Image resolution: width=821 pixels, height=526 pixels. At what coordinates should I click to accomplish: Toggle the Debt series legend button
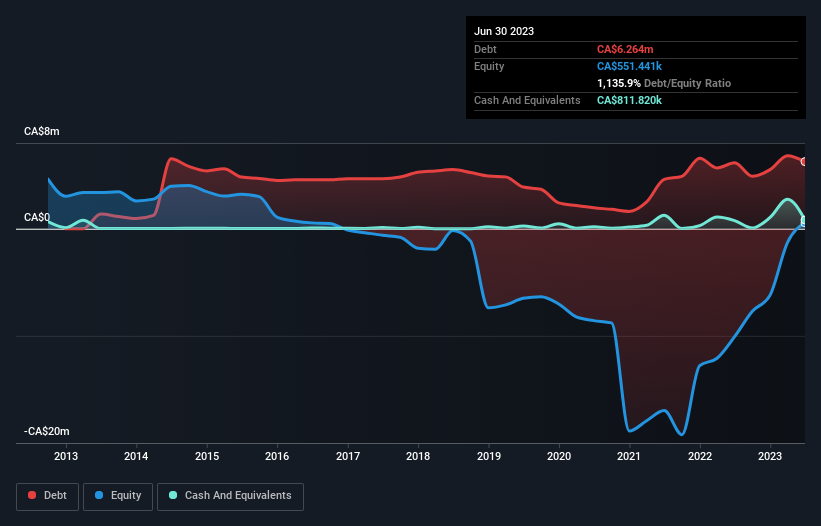click(48, 496)
